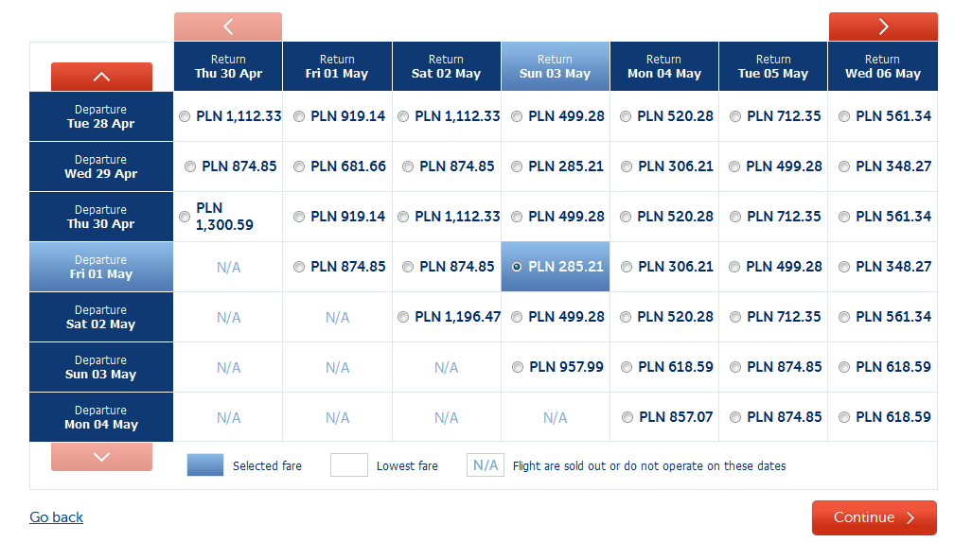Screen dimensions: 972x560
Task: Click Return Wed 06 May column header
Action: pyautogui.click(x=883, y=66)
